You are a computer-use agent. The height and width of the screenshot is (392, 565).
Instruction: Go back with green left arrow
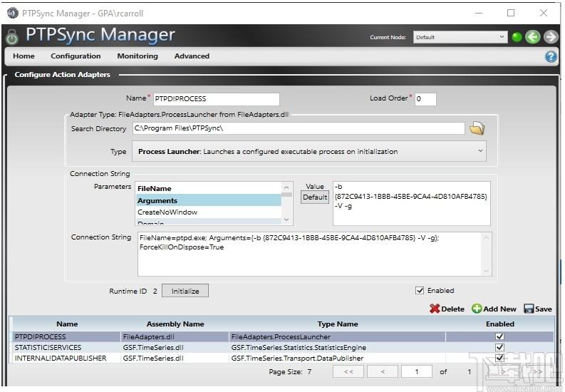point(532,37)
